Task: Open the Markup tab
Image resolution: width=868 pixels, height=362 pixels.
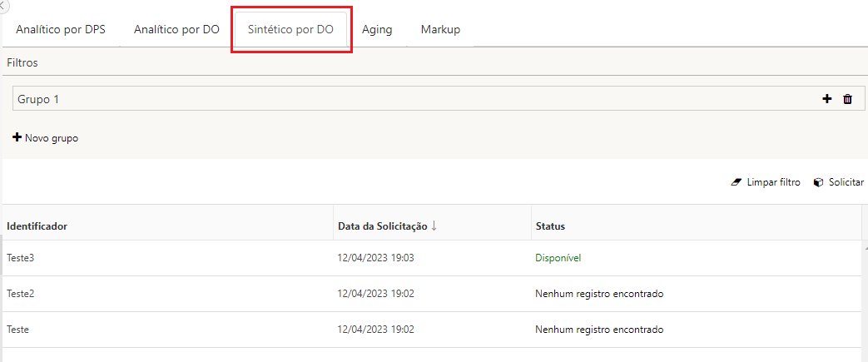Action: click(440, 30)
